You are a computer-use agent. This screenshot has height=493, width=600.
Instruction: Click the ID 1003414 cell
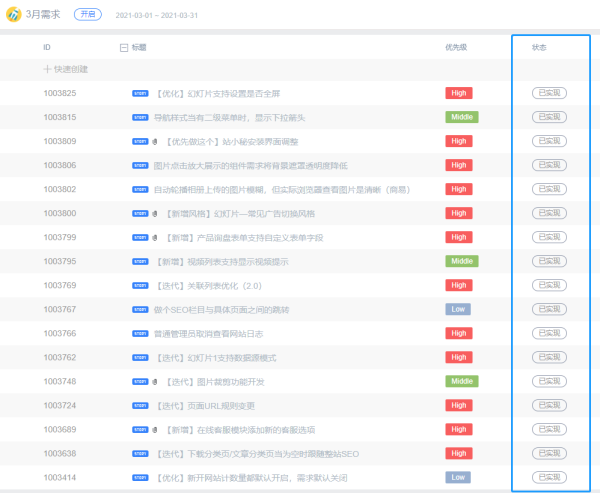tap(60, 477)
